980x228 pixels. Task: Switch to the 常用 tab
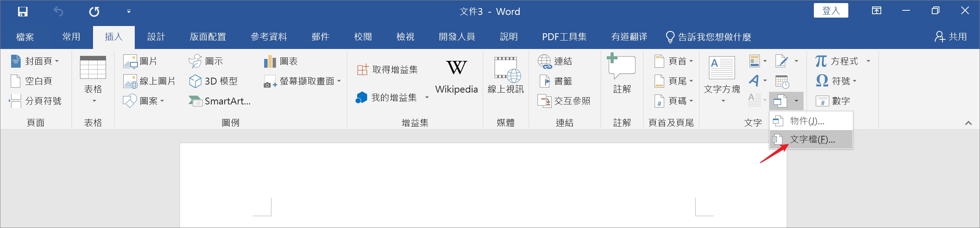(72, 37)
